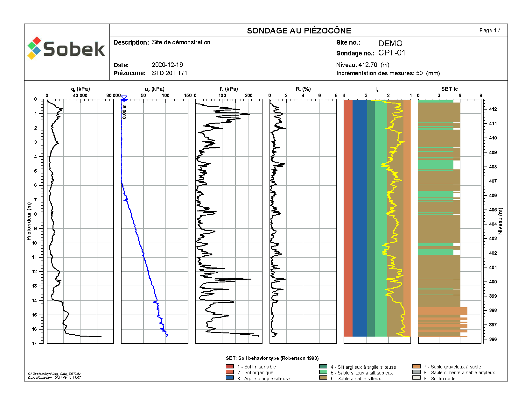Click the Rf (%) column header

[x=303, y=89]
